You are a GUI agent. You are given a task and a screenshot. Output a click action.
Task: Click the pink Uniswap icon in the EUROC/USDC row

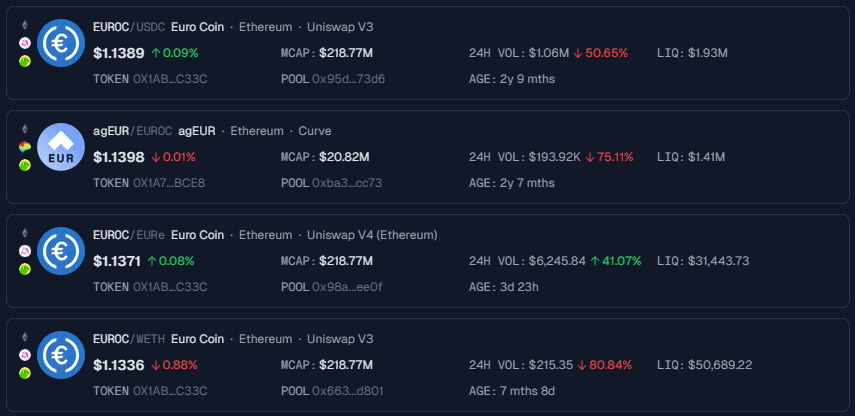click(25, 43)
